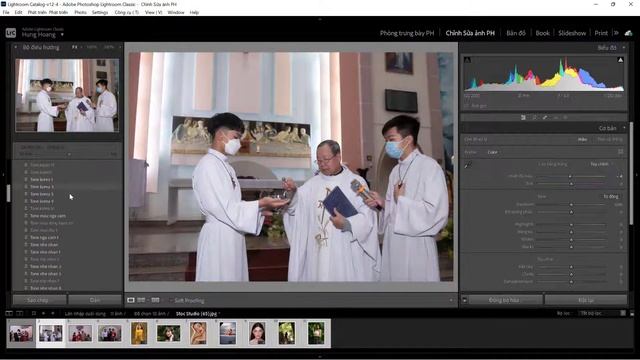The height and width of the screenshot is (360, 640).
Task: Select the first filmstrip thumbnail
Action: click(21, 333)
